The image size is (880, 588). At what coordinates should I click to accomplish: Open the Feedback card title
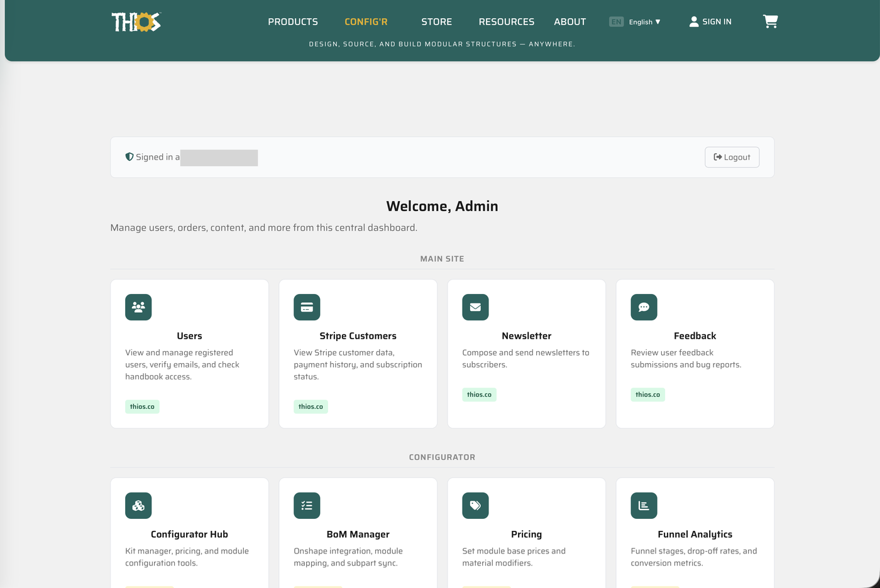695,336
